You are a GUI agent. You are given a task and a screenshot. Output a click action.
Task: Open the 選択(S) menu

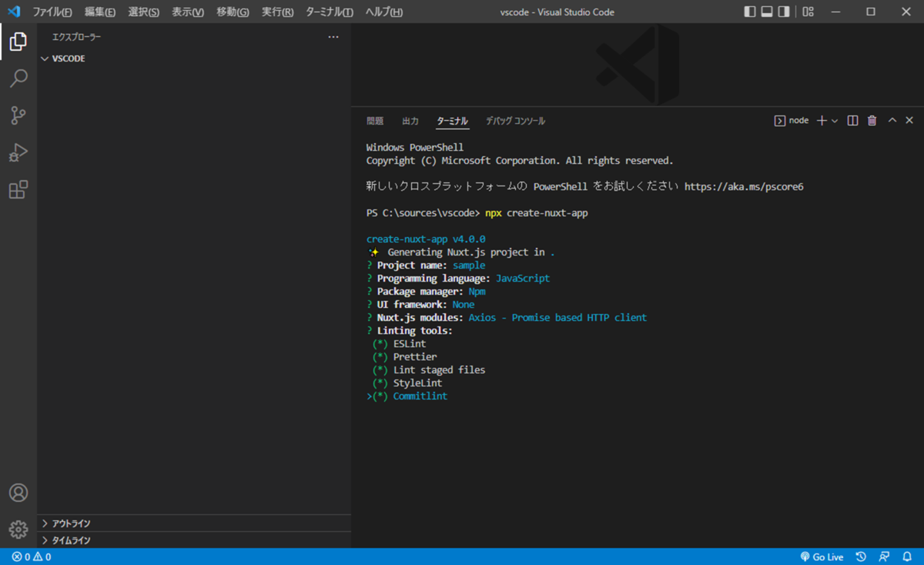tap(143, 12)
